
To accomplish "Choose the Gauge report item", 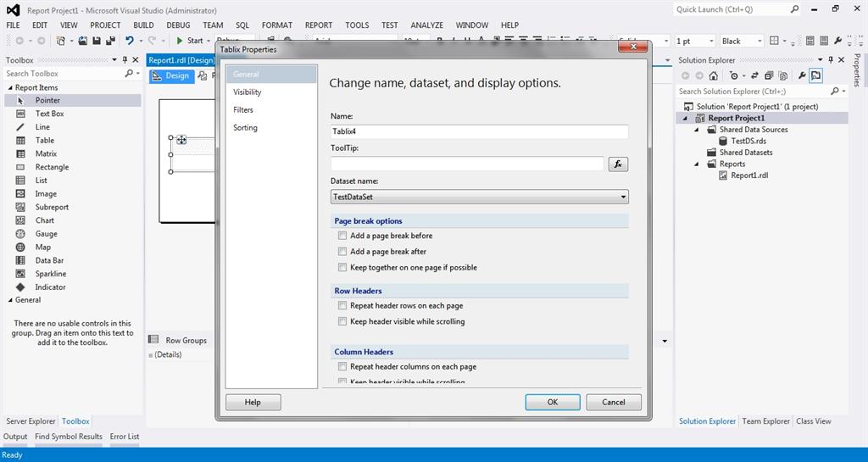I will (x=46, y=234).
